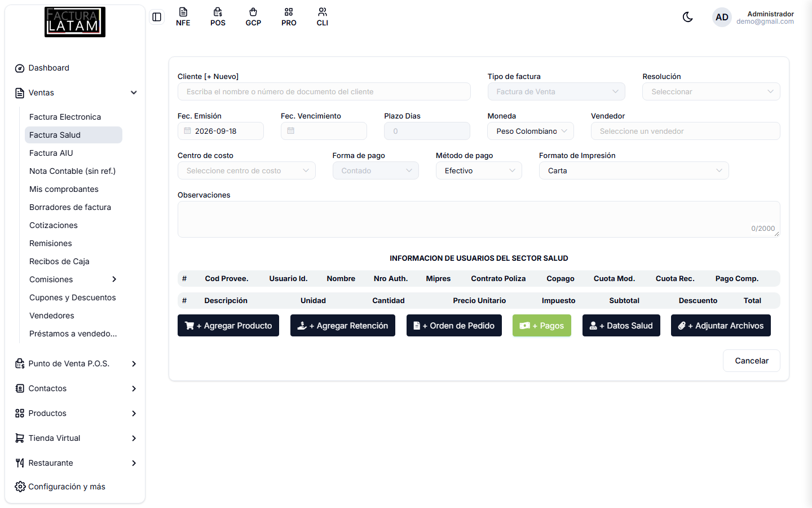Expand the Comisiones submenu
Viewport: 812px width, 508px height.
tap(73, 279)
